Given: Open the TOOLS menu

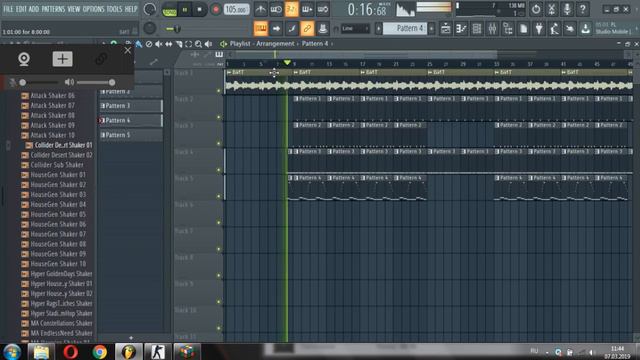Looking at the screenshot, I should pos(114,9).
